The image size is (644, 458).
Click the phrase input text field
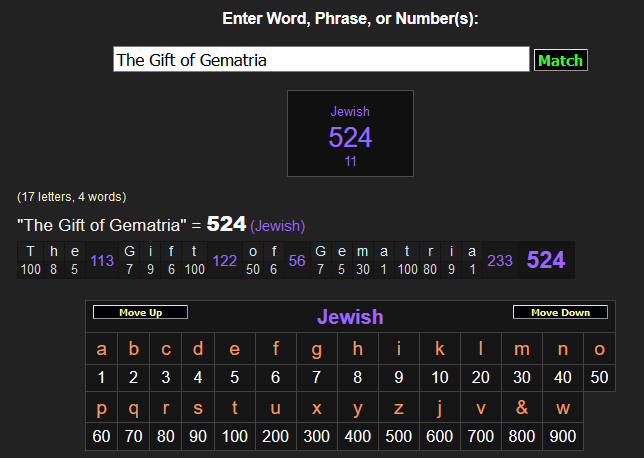point(321,60)
